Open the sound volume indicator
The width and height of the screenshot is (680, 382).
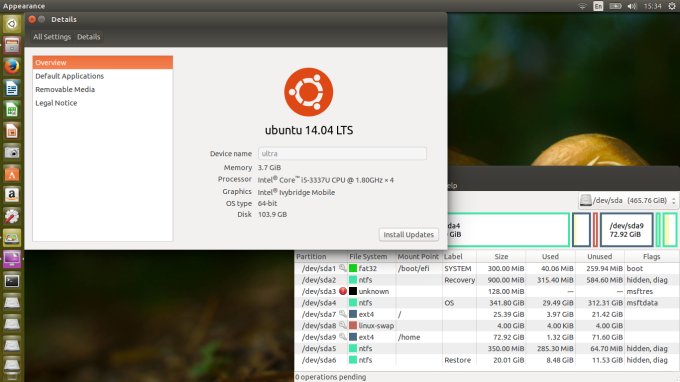(x=632, y=6)
